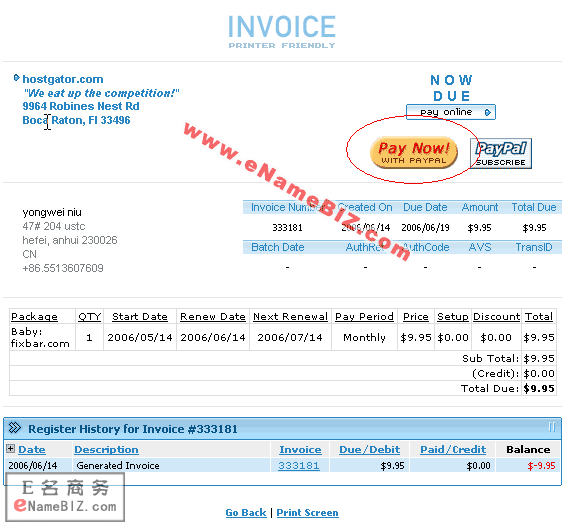Sort by the Invoice column header

tap(300, 449)
